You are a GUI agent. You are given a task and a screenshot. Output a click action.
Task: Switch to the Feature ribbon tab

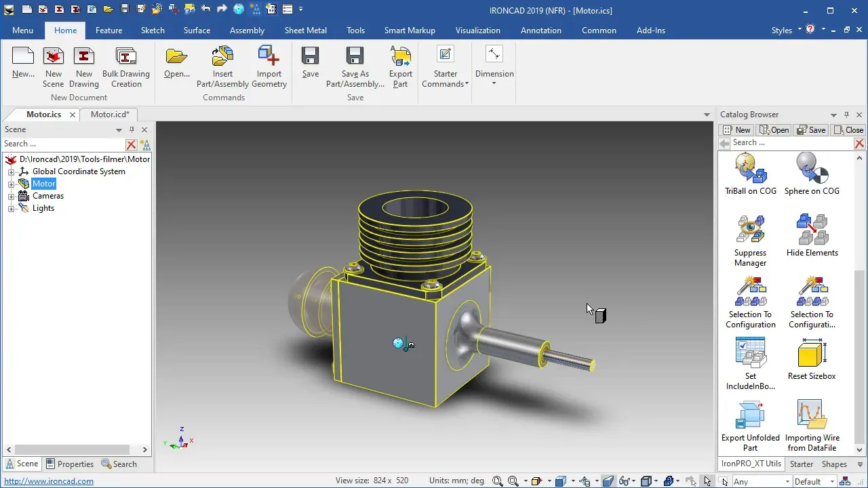(x=108, y=30)
